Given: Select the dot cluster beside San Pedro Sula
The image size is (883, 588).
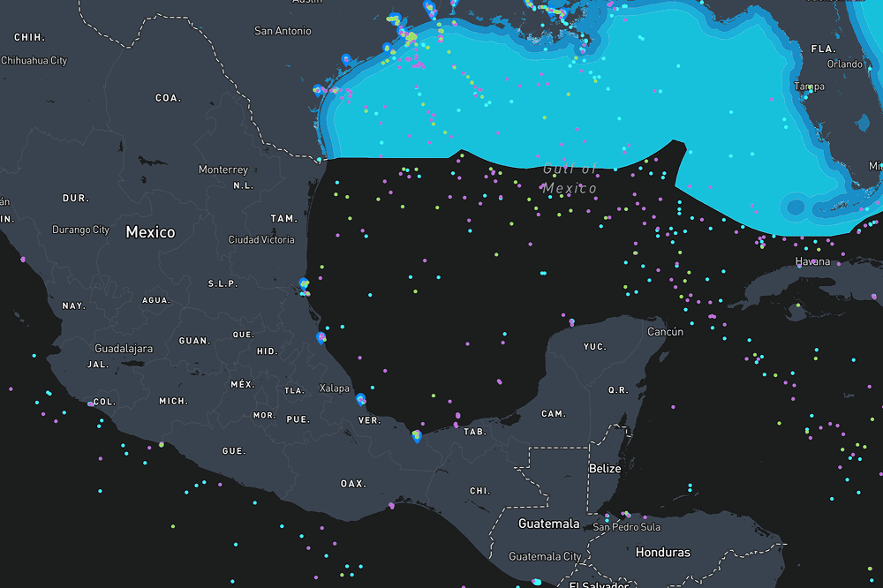Looking at the screenshot, I should click(626, 515).
